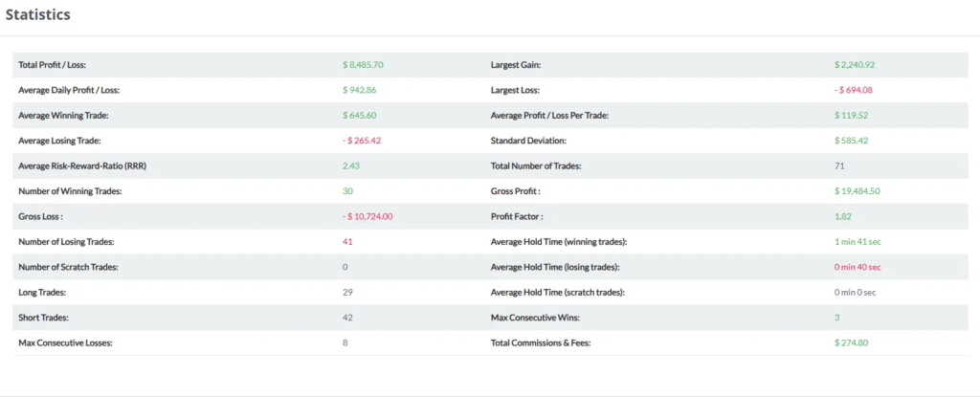Screen dimensions: 980x397
Task: Select Average Hold Time (losing trades) label
Action: pyautogui.click(x=555, y=267)
